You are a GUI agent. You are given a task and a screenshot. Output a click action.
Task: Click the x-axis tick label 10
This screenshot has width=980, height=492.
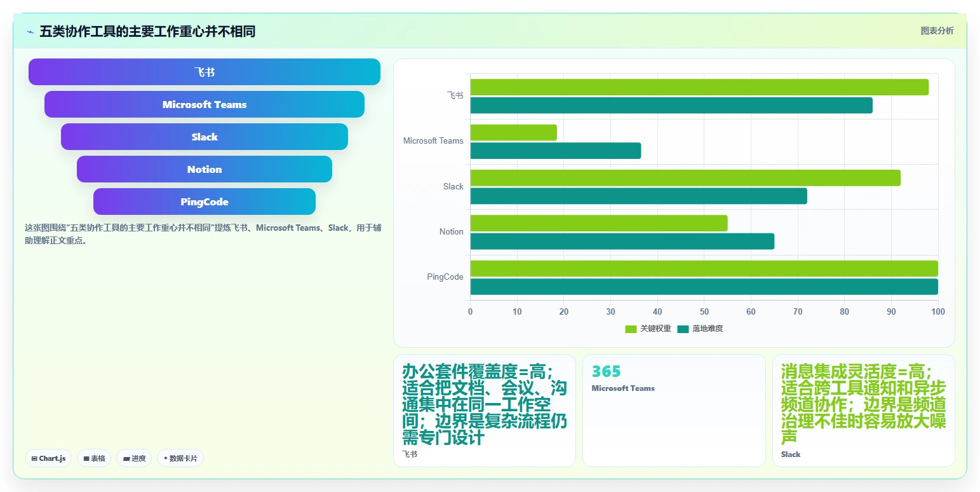[517, 311]
